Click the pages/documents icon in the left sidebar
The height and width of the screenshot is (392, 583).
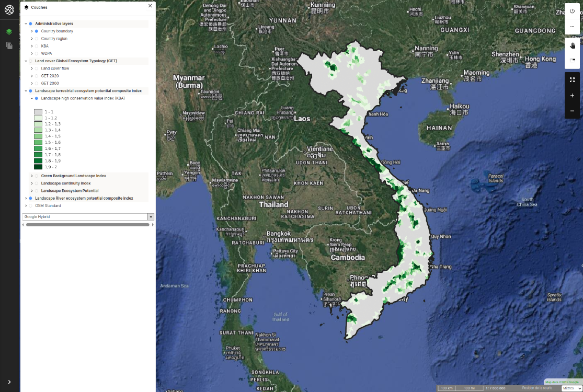tap(9, 45)
